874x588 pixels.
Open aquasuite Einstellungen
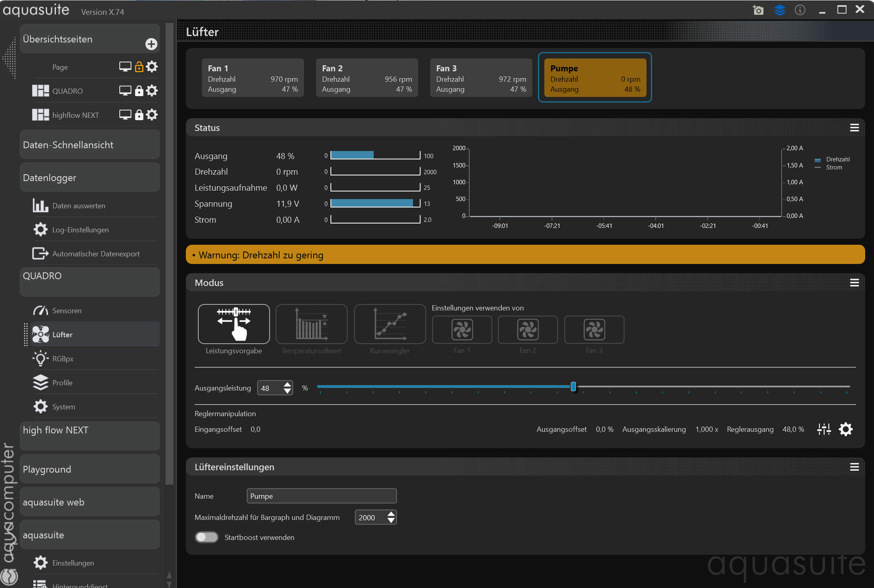pyautogui.click(x=95, y=563)
